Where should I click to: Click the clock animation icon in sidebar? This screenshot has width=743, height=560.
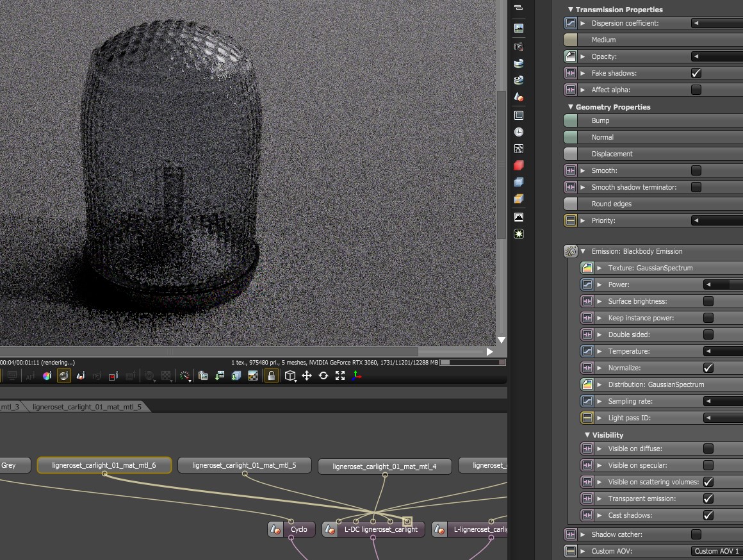point(519,132)
